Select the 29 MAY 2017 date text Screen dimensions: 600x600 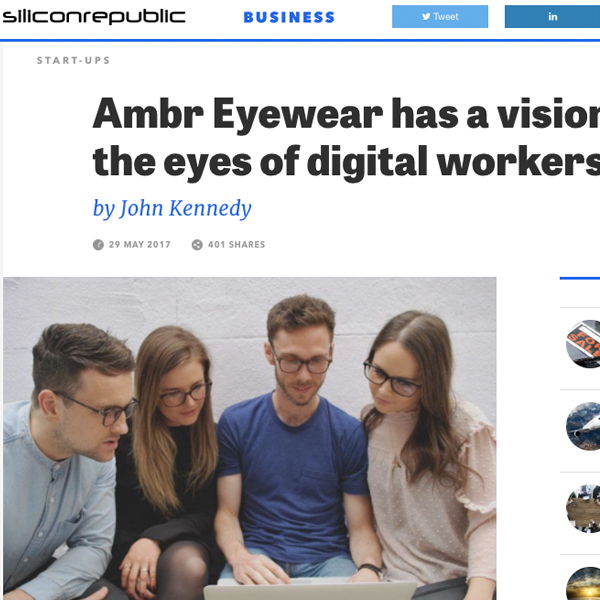140,245
